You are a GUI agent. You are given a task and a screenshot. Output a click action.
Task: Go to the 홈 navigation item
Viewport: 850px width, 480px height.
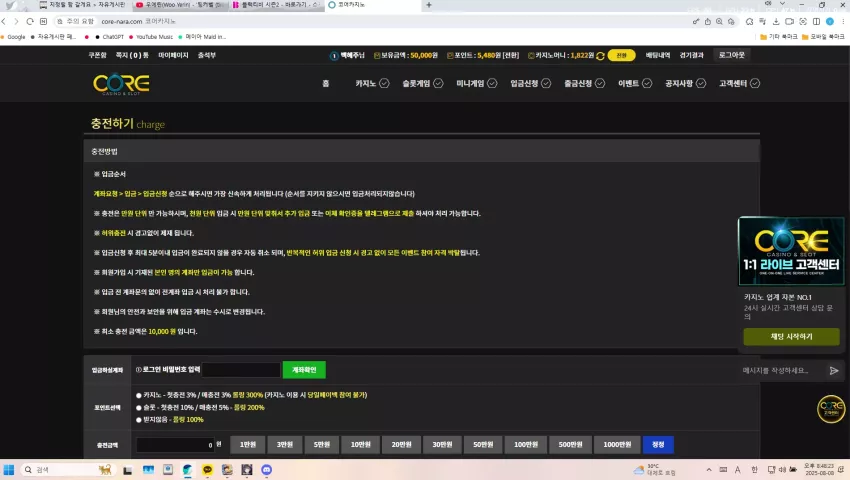click(x=325, y=84)
